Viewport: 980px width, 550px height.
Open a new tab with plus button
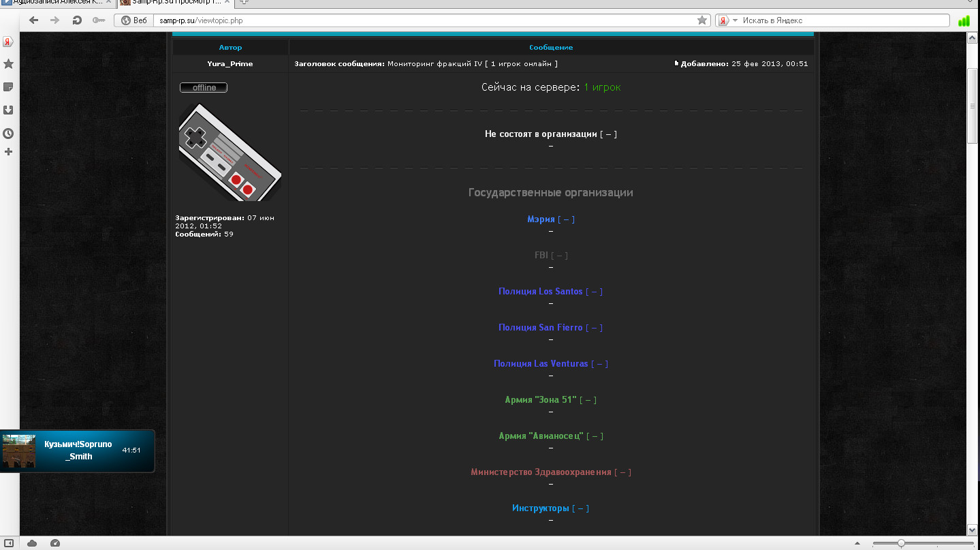coord(244,3)
